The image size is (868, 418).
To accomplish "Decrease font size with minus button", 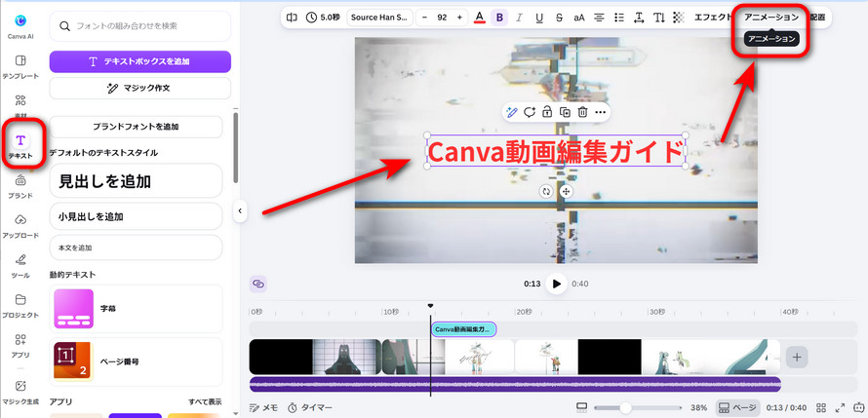I will point(424,18).
